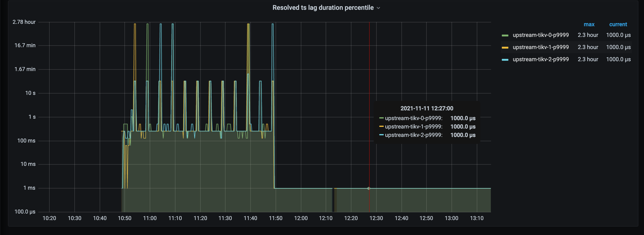
Task: Click the green marker in the tooltip legend
Action: (x=381, y=118)
